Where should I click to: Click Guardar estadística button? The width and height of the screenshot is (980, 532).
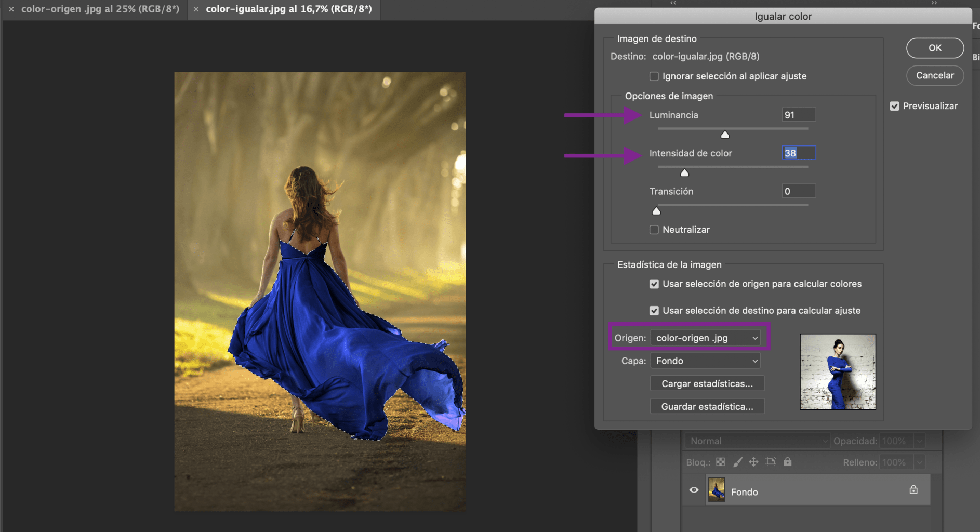click(x=707, y=406)
